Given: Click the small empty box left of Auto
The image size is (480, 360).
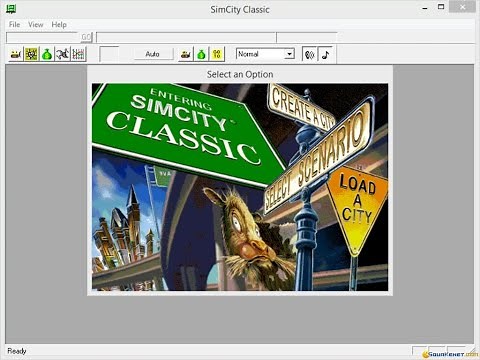Looking at the screenshot, I should coord(109,54).
